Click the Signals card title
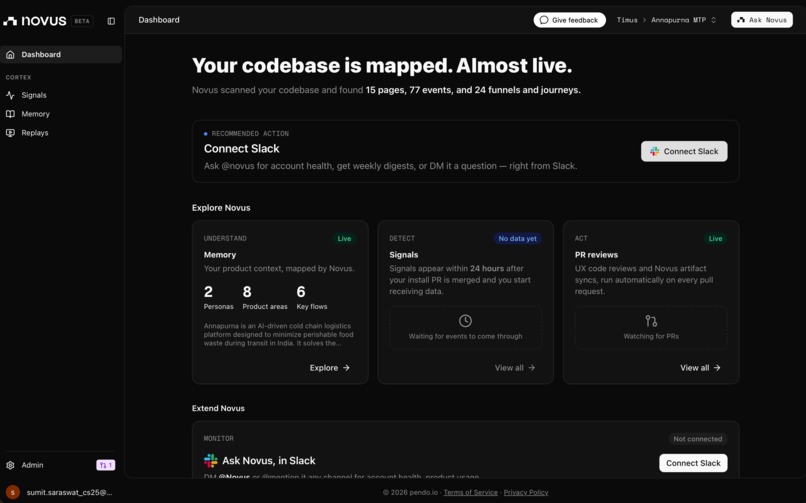806x503 pixels. pos(404,255)
